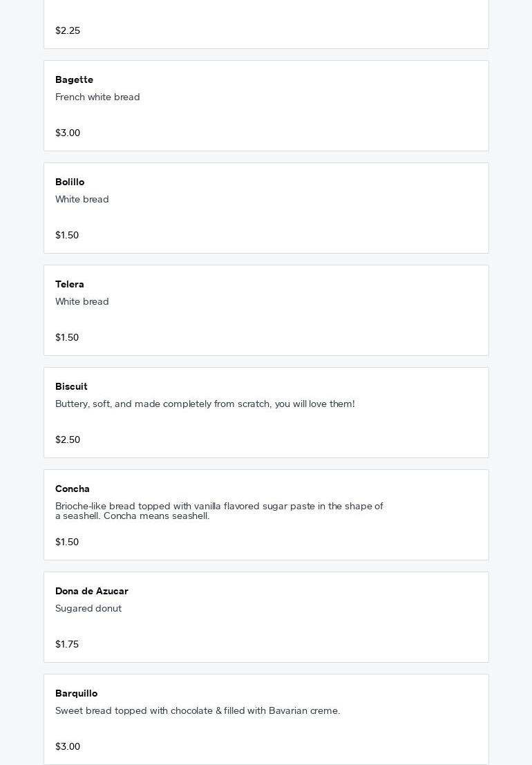532x765 pixels.
Task: Click the $2.25 price in the top card
Action: 68,30
